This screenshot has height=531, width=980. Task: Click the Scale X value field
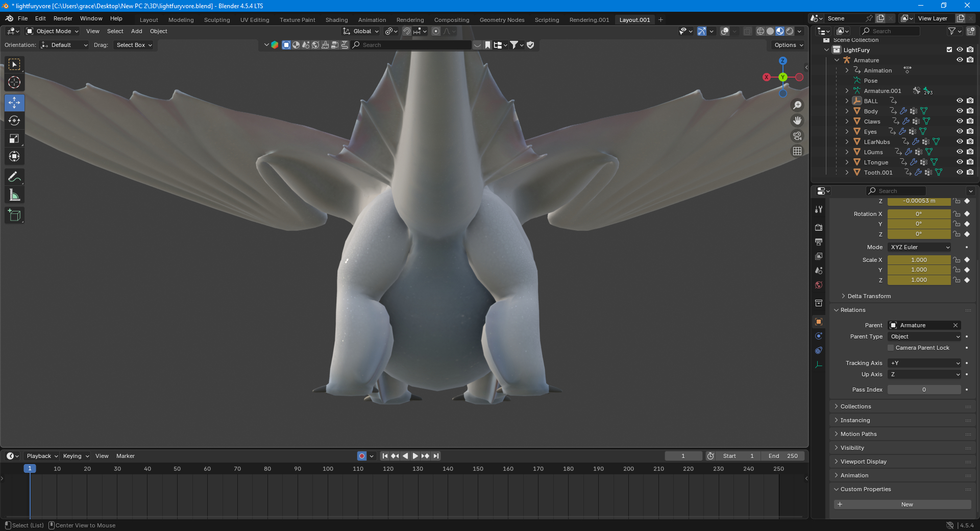pyautogui.click(x=919, y=260)
